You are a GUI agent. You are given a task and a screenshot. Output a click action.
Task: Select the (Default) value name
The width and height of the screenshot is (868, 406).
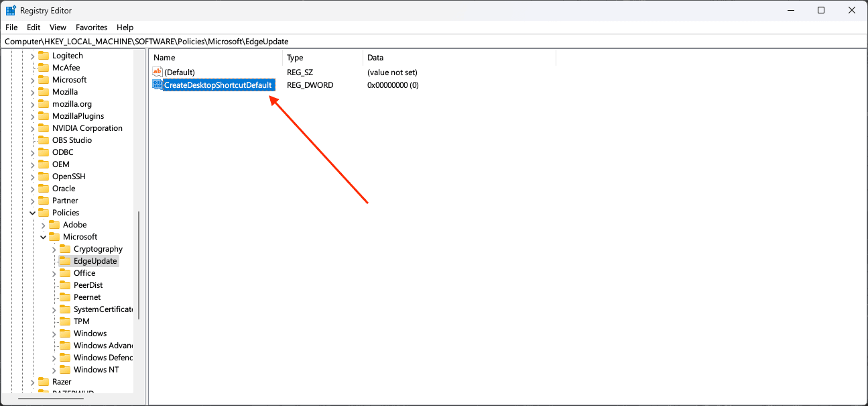point(179,72)
